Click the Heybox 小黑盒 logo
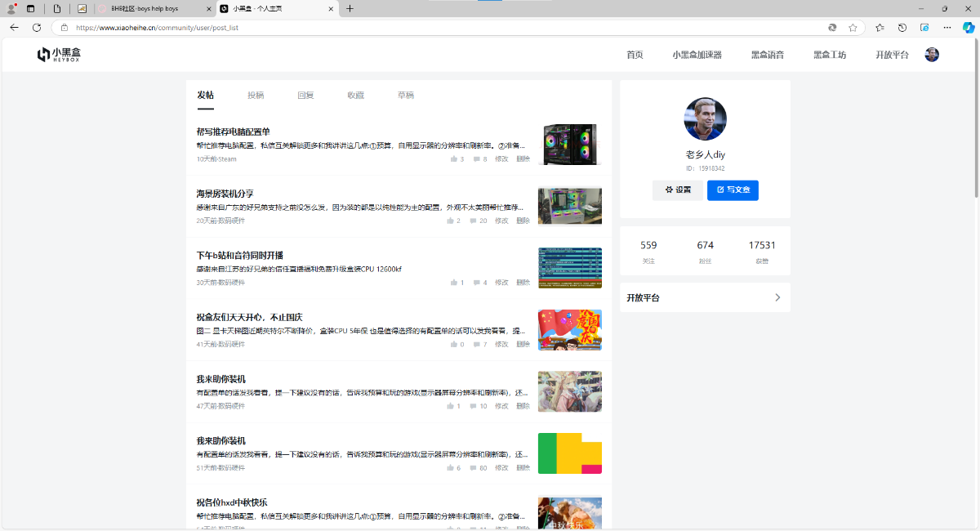Screen dimensions: 980x531 [59, 55]
